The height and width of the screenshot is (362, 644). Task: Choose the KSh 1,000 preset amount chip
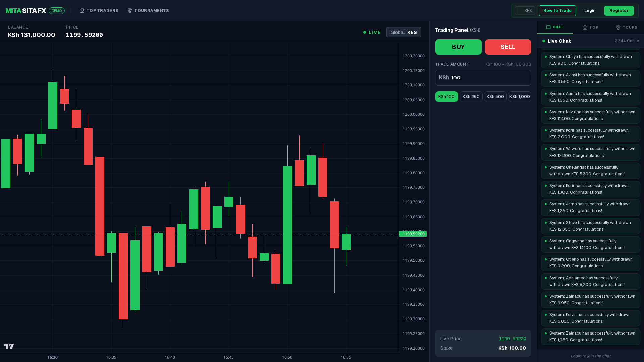point(520,97)
